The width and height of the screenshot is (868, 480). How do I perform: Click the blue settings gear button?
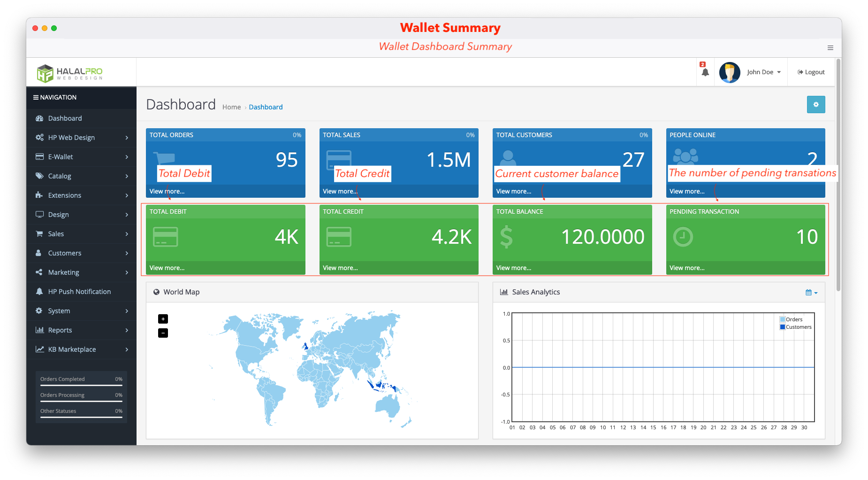point(815,105)
